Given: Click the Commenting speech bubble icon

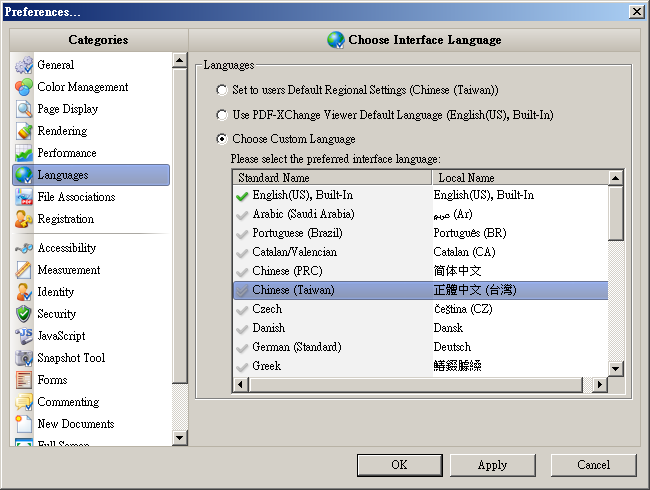Looking at the screenshot, I should click(x=24, y=402).
